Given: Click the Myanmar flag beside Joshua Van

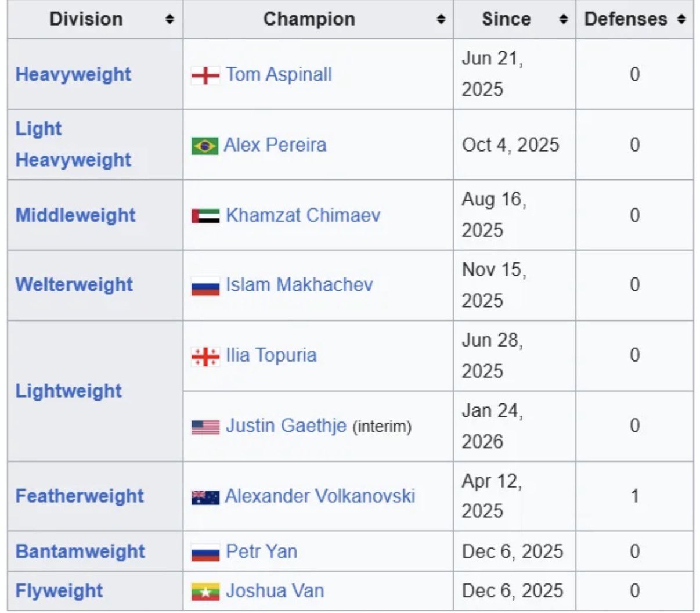Looking at the screenshot, I should pyautogui.click(x=205, y=592).
